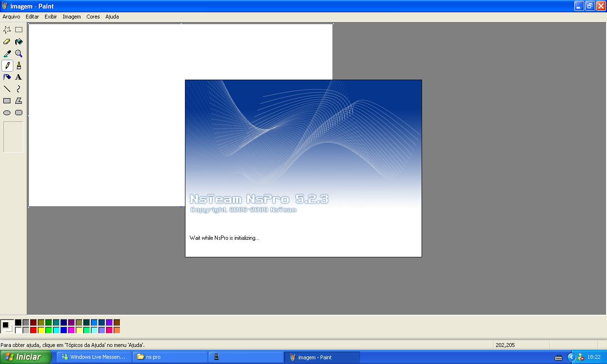Pick the light gray color swatch
The height and width of the screenshot is (364, 607).
click(26, 330)
